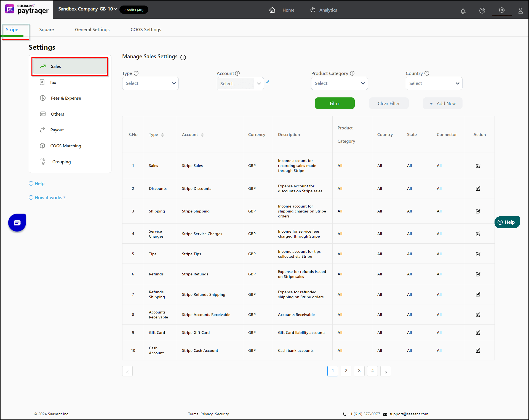Screen dimensions: 529x420
Task: Open the General Settings tab
Action: [92, 30]
